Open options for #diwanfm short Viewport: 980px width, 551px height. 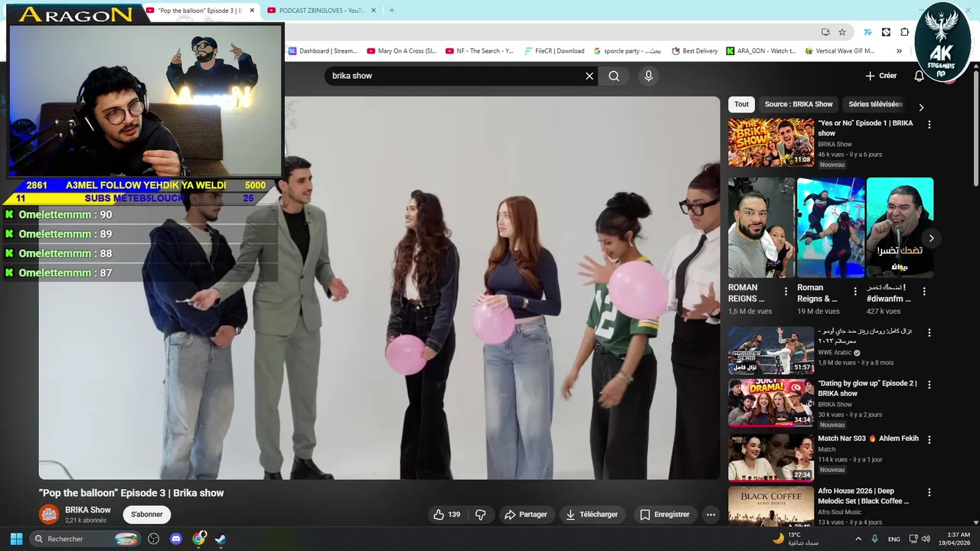coord(924,292)
